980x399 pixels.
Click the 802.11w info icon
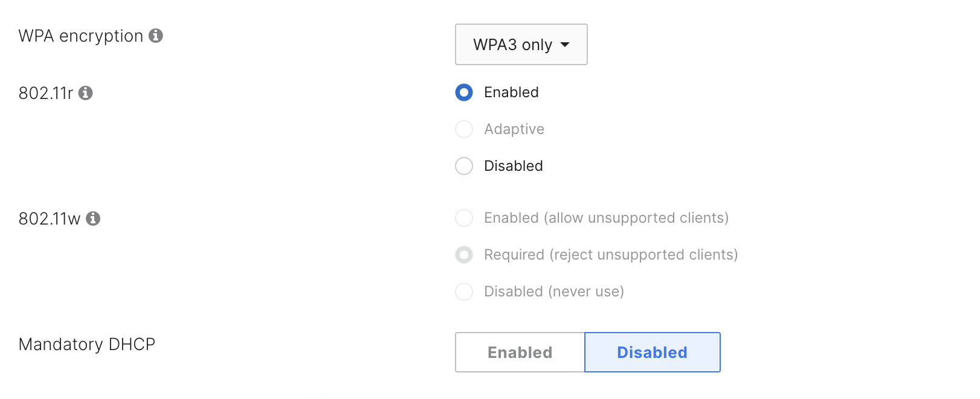[93, 219]
